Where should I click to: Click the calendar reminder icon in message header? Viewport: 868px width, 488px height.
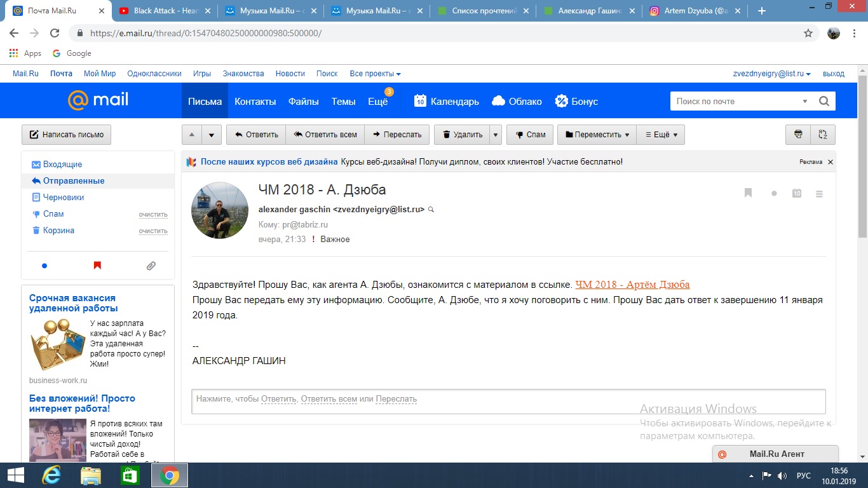(797, 193)
